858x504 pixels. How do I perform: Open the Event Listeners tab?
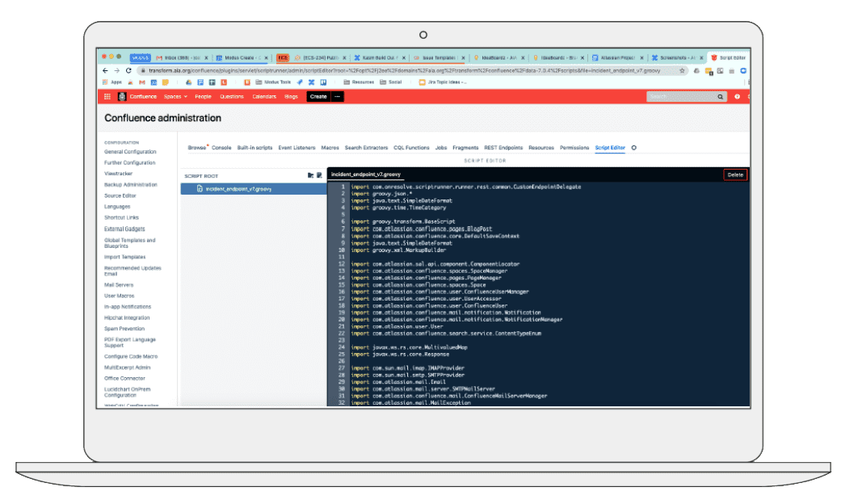click(297, 148)
